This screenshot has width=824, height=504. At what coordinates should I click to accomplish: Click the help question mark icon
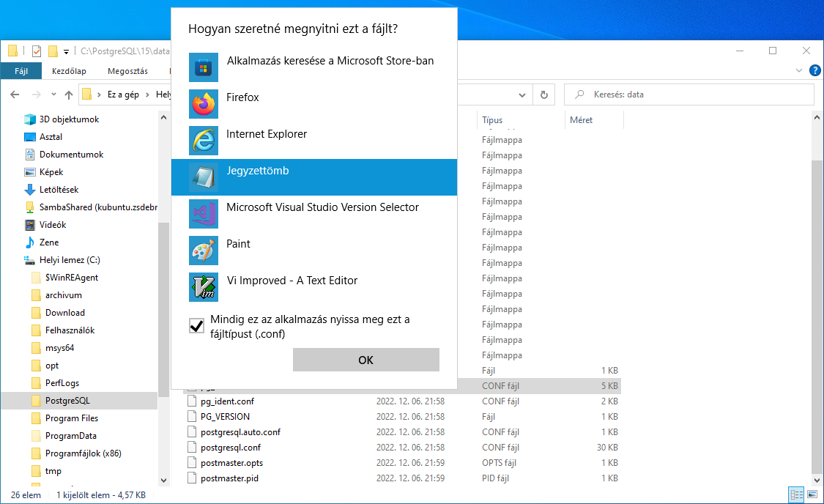click(x=815, y=70)
